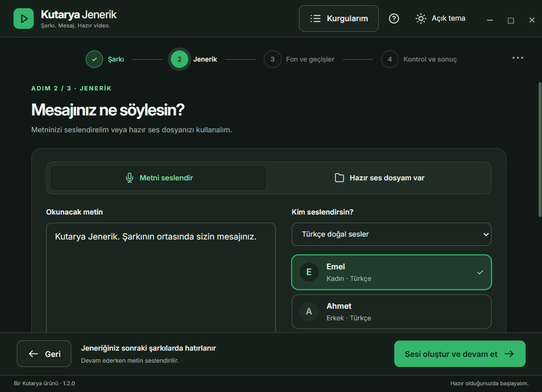Choose the Hazır ses dosyam var mode

(379, 177)
